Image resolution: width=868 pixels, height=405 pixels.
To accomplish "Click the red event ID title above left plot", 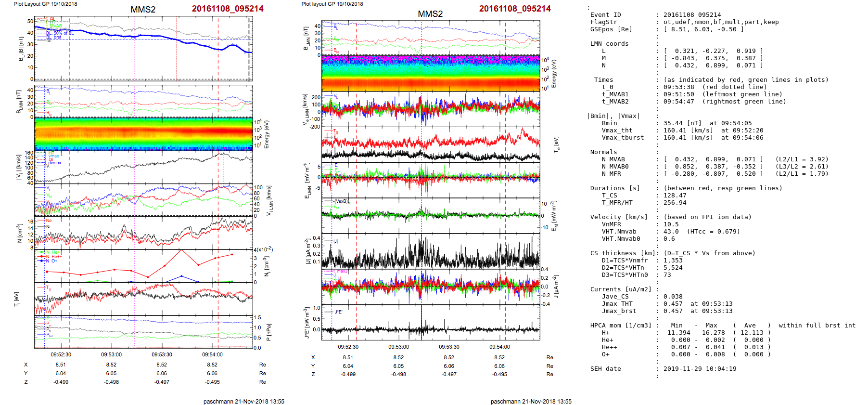I will click(228, 9).
